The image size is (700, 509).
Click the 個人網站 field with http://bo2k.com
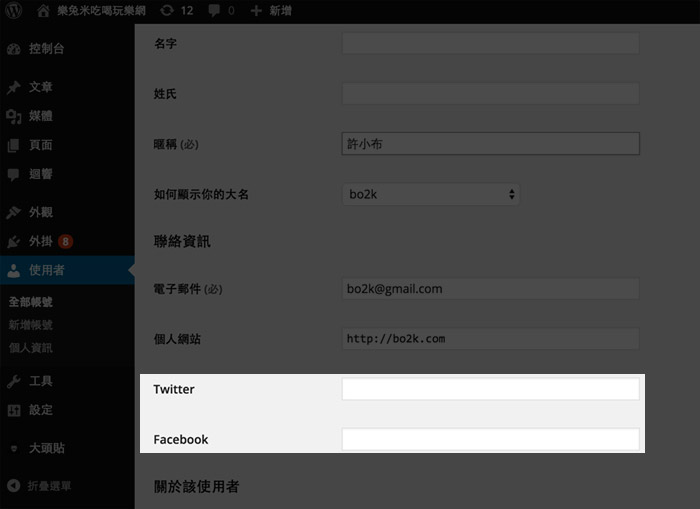click(491, 339)
